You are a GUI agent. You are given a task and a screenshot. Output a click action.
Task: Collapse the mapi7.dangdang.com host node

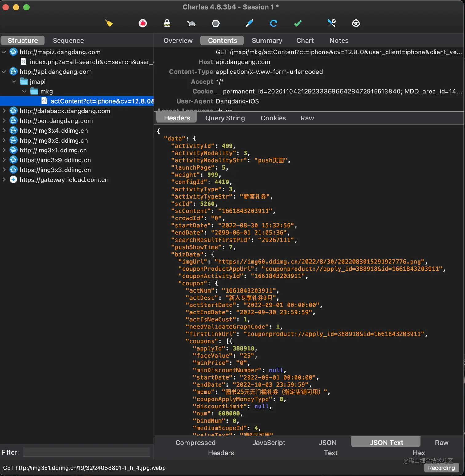[4, 52]
